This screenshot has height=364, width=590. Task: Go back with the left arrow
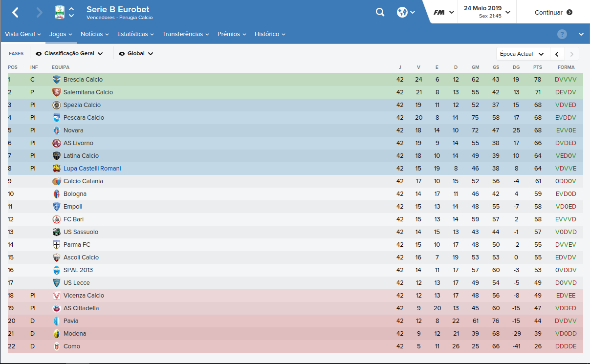tap(15, 13)
